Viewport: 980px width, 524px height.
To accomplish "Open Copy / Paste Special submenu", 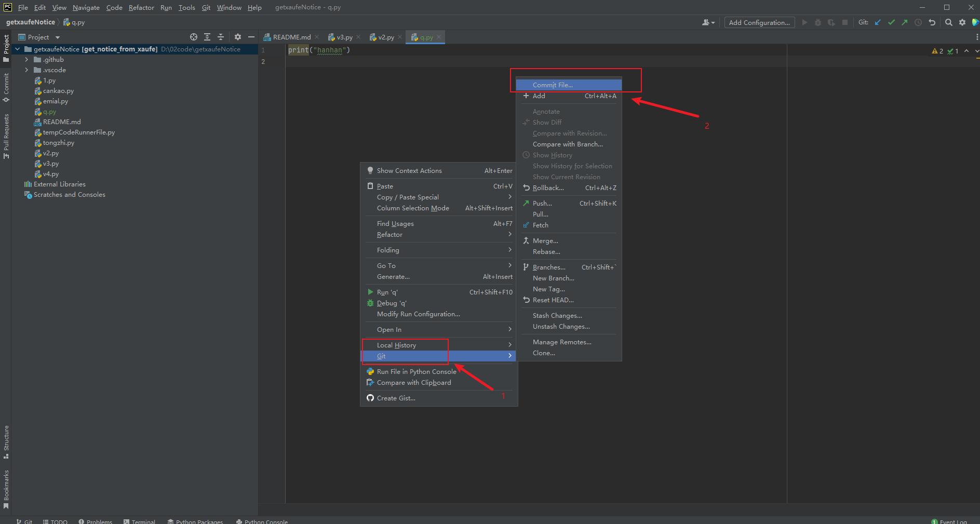I will click(439, 197).
